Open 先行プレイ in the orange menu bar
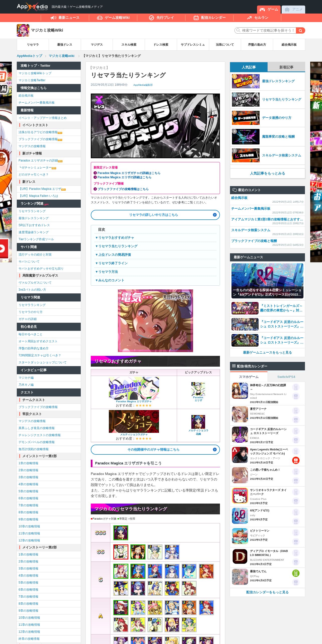The image size is (322, 644). 161,18
